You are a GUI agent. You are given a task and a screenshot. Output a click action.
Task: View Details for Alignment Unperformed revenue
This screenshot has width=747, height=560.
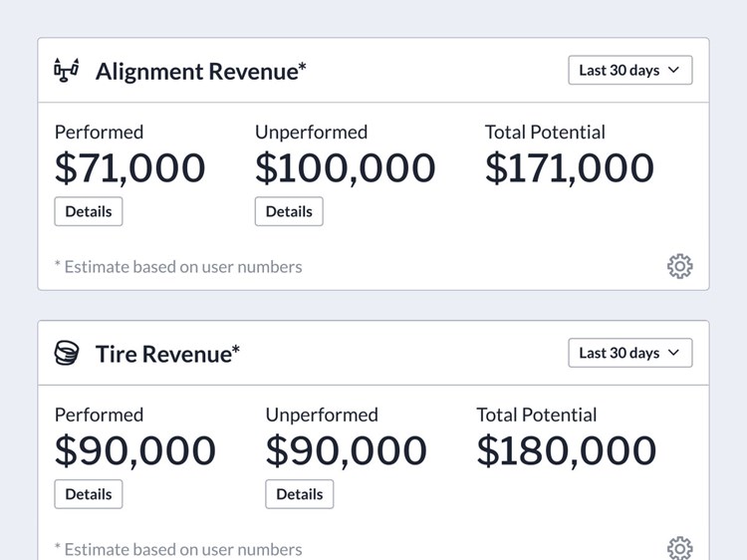coord(289,211)
